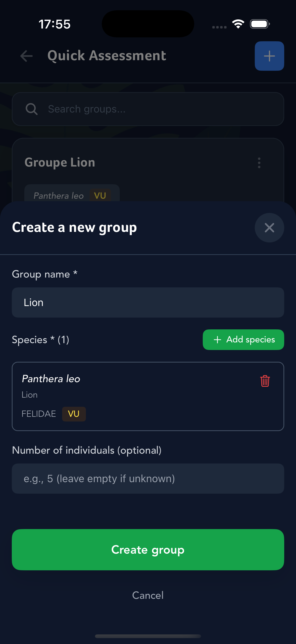Close the Create a new group sheet

[x=269, y=227]
